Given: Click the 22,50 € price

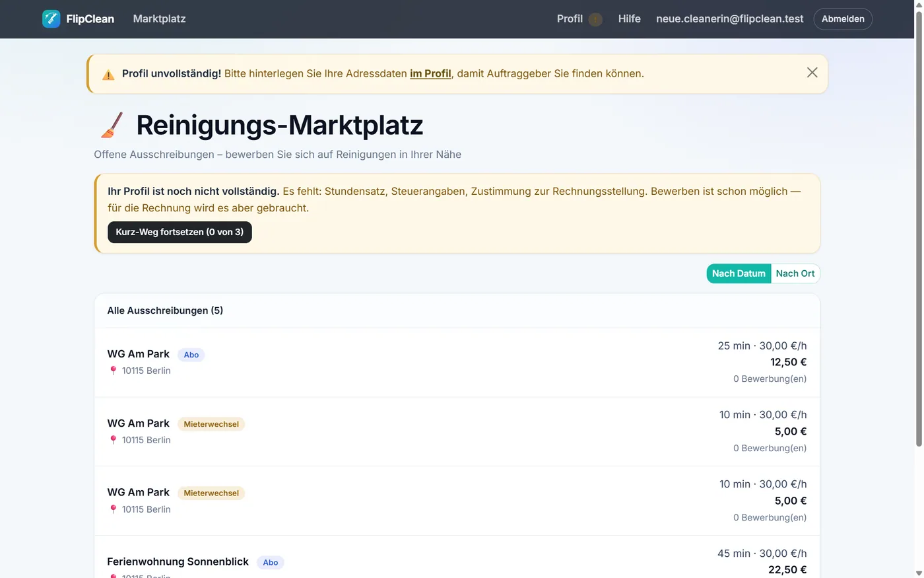Looking at the screenshot, I should tap(787, 569).
